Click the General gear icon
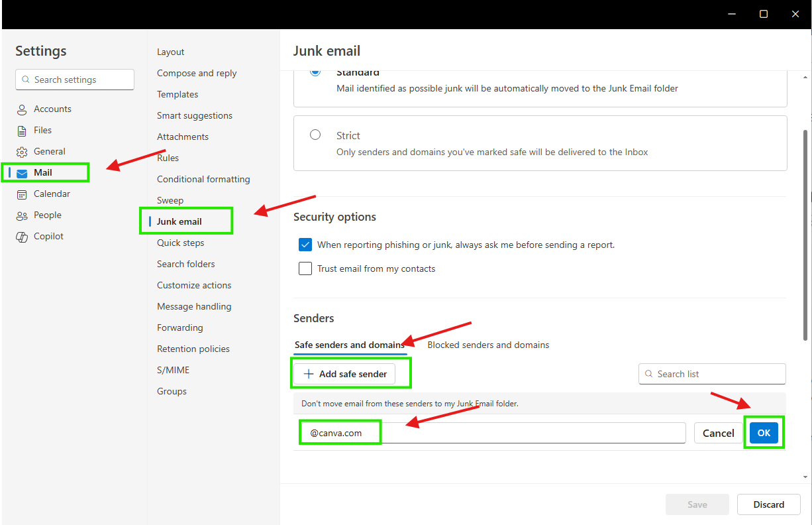Viewport: 812px width, 525px height. click(22, 152)
